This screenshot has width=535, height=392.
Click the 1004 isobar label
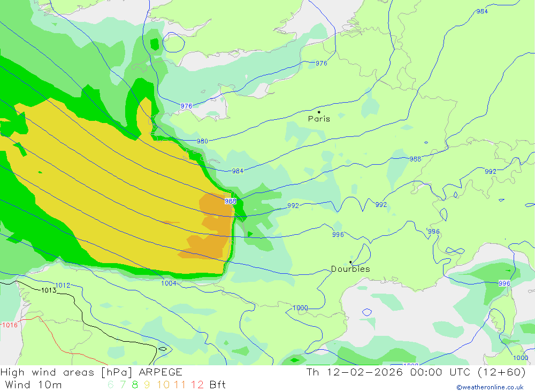pyautogui.click(x=169, y=283)
